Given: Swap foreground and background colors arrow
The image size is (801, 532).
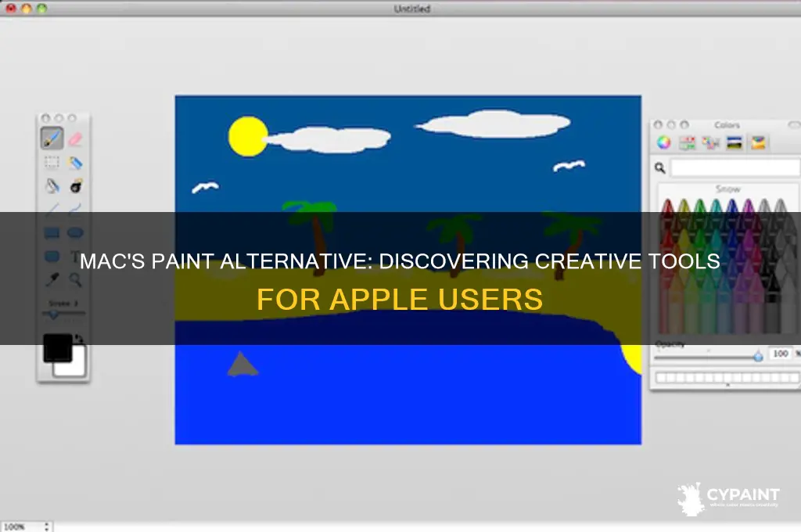Looking at the screenshot, I should coord(79,338).
